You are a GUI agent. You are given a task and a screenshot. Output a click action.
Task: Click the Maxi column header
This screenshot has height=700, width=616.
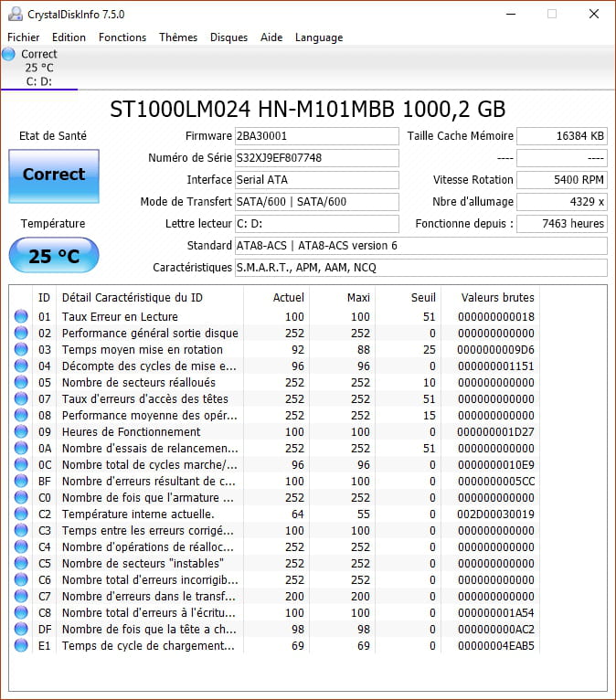pyautogui.click(x=343, y=297)
